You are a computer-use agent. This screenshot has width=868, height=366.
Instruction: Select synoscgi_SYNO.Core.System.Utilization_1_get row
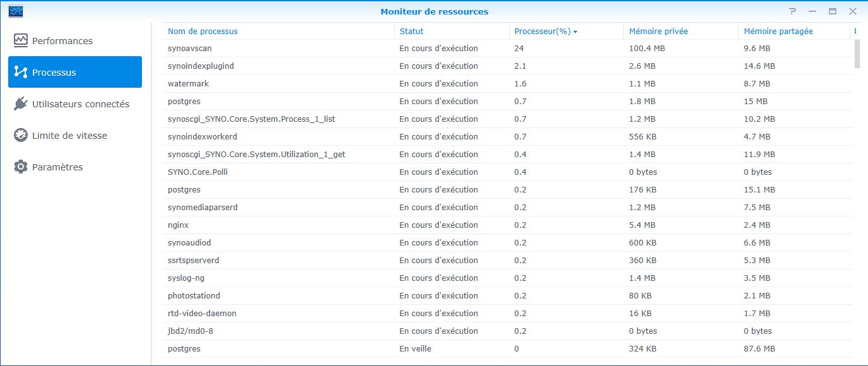508,154
